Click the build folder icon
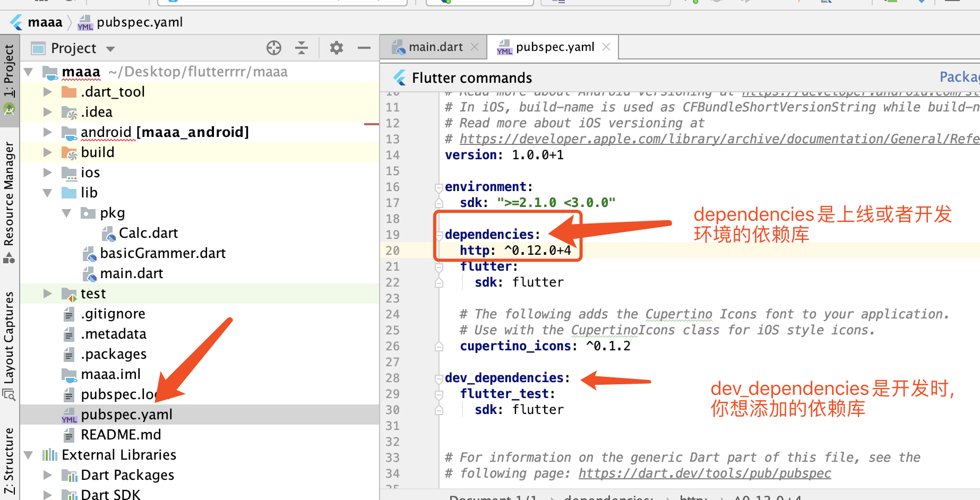 coord(69,152)
